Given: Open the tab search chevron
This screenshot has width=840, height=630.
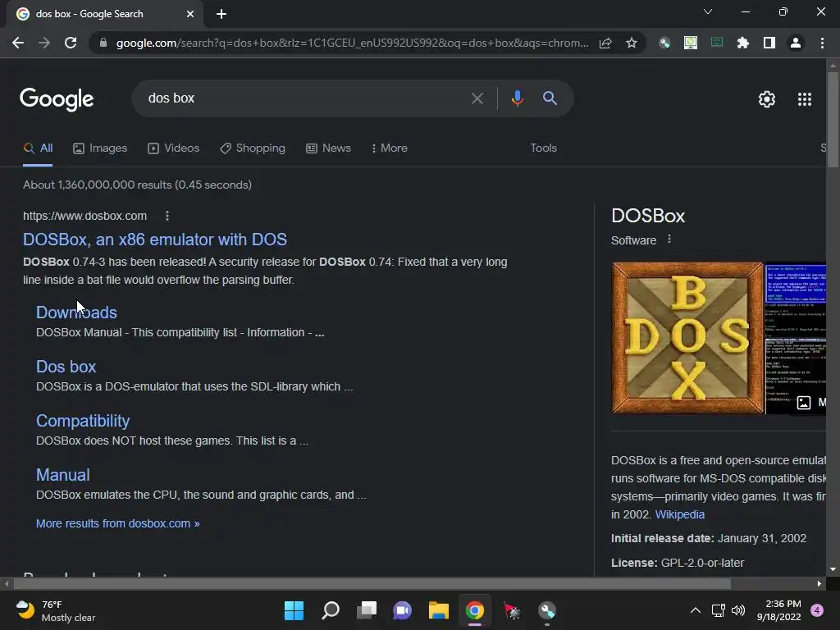Looking at the screenshot, I should (x=708, y=11).
